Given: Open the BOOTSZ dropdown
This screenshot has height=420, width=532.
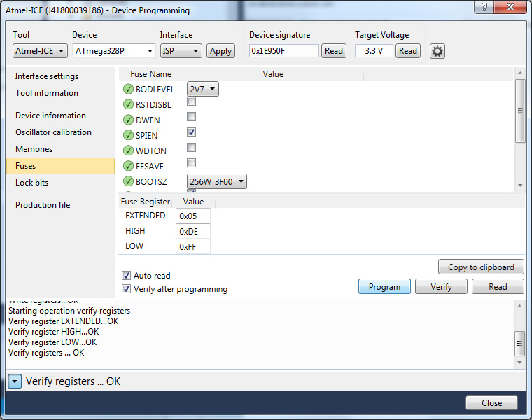Looking at the screenshot, I should point(217,181).
